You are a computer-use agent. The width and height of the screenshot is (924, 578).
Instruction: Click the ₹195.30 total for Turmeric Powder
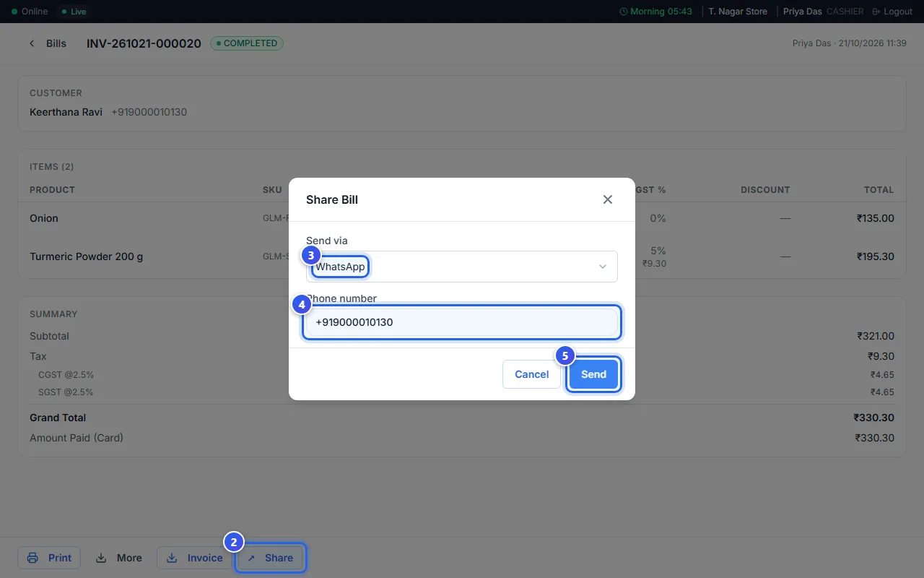[875, 256]
